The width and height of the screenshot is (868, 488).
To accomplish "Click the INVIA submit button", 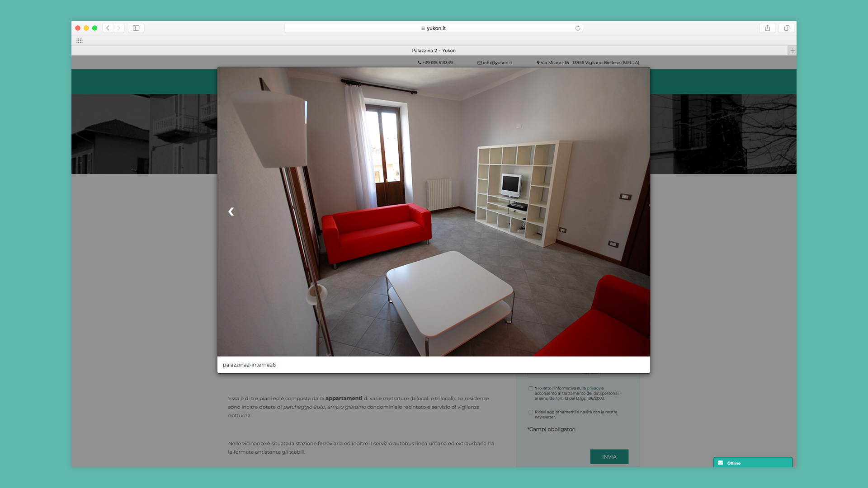I will click(609, 456).
